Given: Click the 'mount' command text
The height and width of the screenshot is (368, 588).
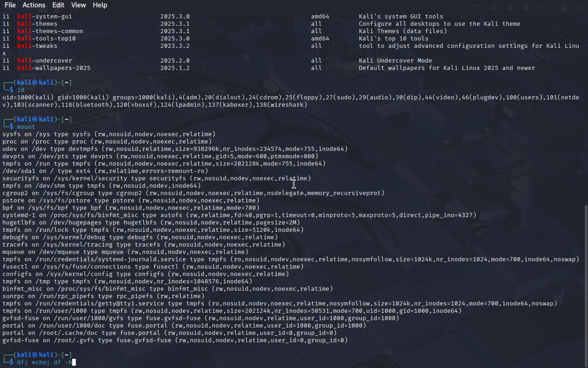Looking at the screenshot, I should (x=26, y=127).
